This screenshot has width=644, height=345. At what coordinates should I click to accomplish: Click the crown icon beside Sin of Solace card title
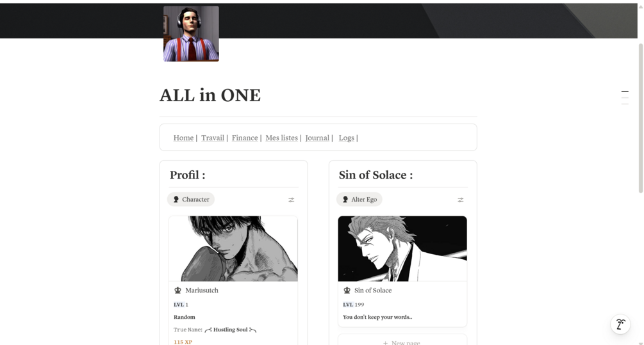(x=347, y=290)
